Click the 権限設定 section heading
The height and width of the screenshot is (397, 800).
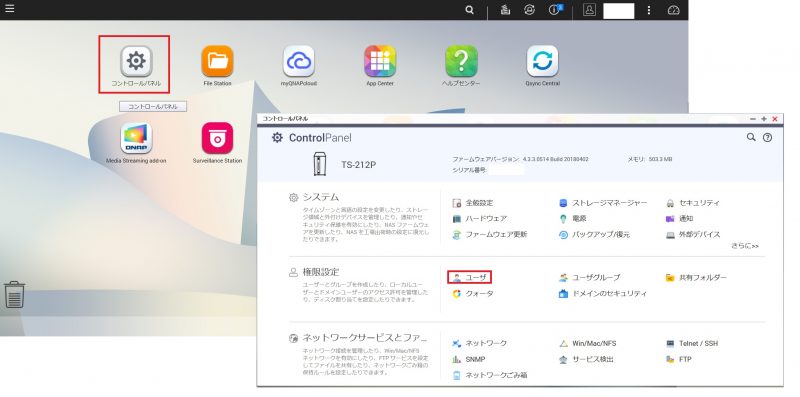pos(320,272)
